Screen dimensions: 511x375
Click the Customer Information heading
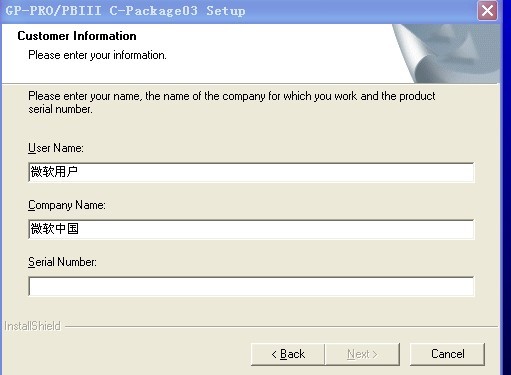[77, 36]
